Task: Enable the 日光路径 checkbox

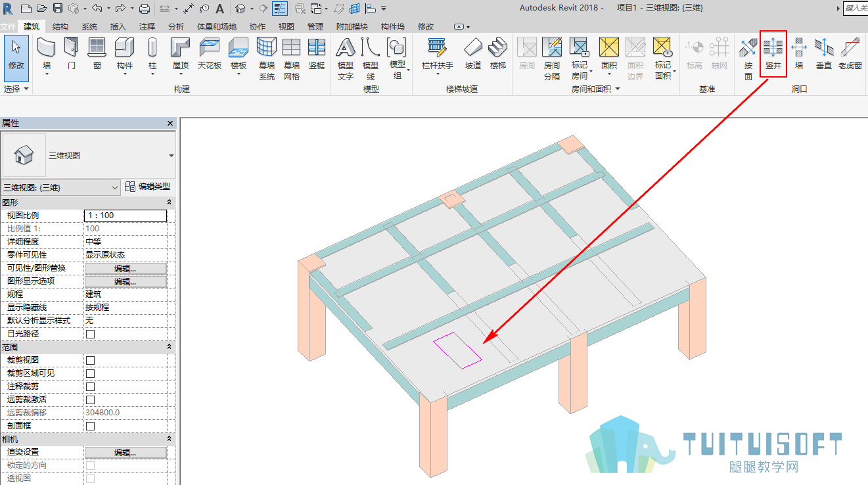Action: 91,334
